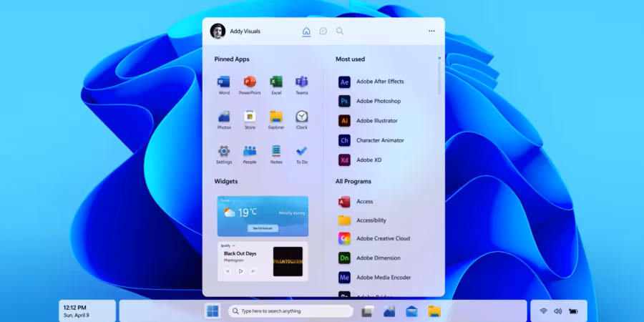Open Mail from the taskbar
This screenshot has width=644, height=322.
pyautogui.click(x=411, y=311)
